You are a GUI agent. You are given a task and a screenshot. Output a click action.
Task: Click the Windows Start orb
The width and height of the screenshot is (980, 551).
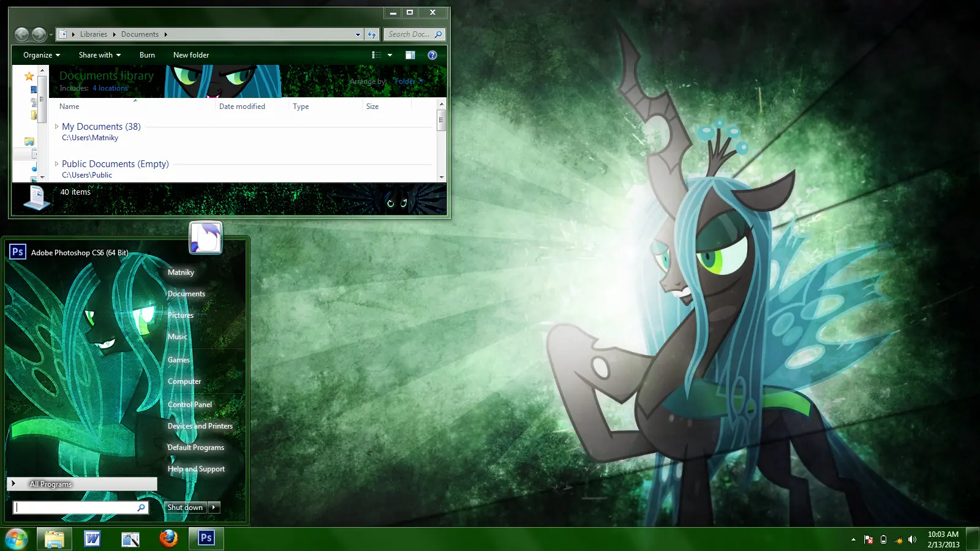[x=16, y=539]
